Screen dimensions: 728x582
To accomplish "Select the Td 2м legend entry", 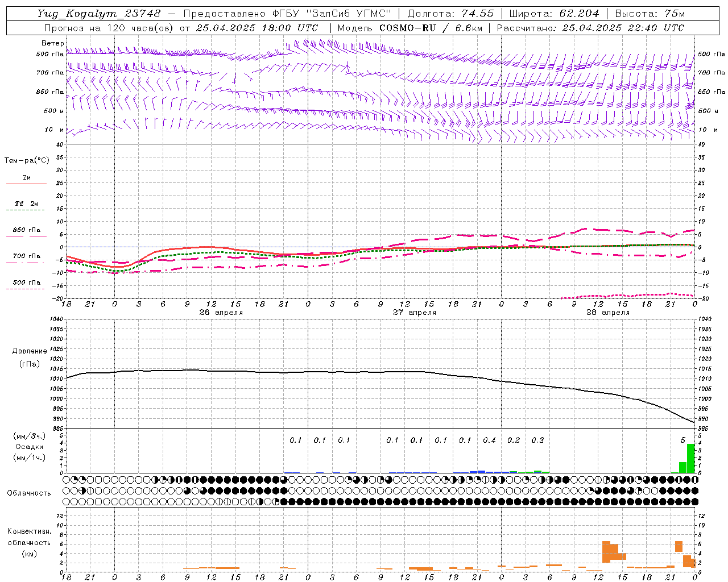I will [x=26, y=203].
